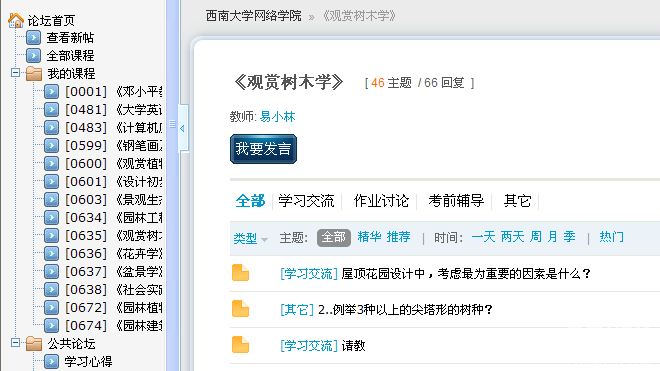Viewport: 660px width, 371px height.
Task: Click the post icon beside 屋顶花园设计 thread
Action: 240,273
